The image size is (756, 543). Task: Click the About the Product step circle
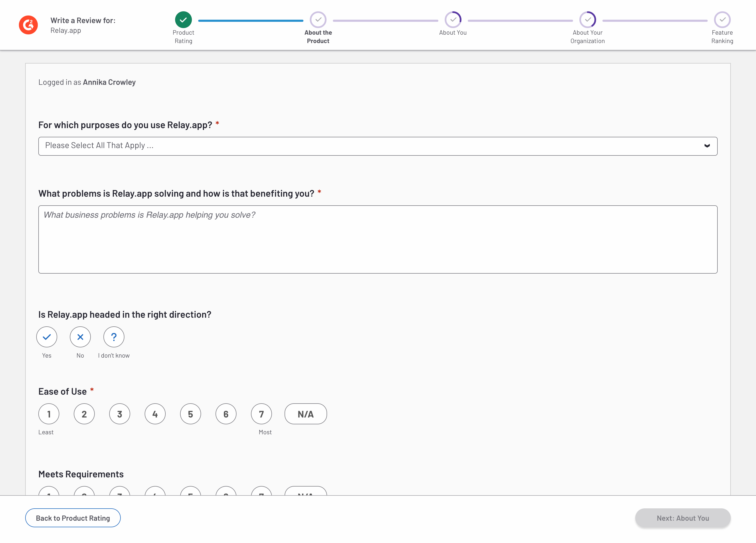click(318, 20)
